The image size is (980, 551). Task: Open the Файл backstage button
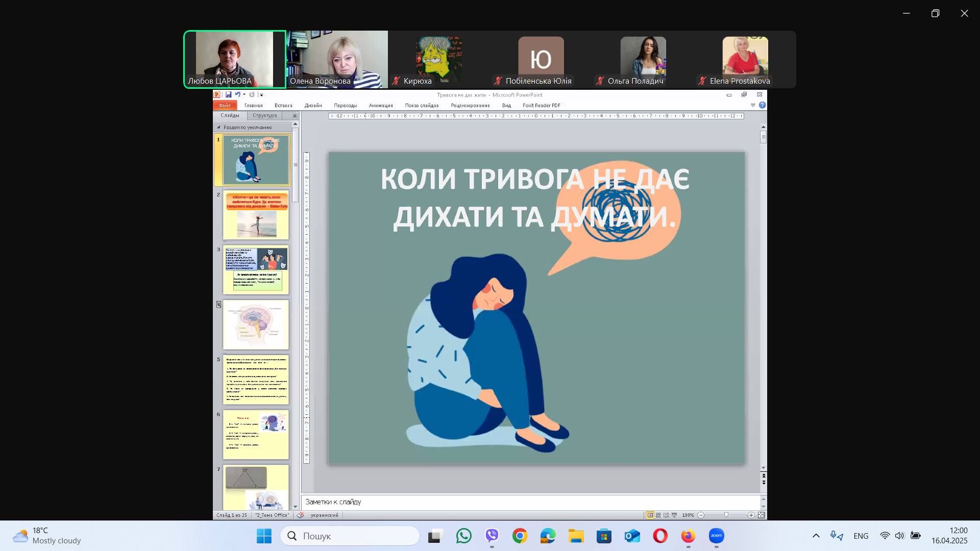point(225,106)
